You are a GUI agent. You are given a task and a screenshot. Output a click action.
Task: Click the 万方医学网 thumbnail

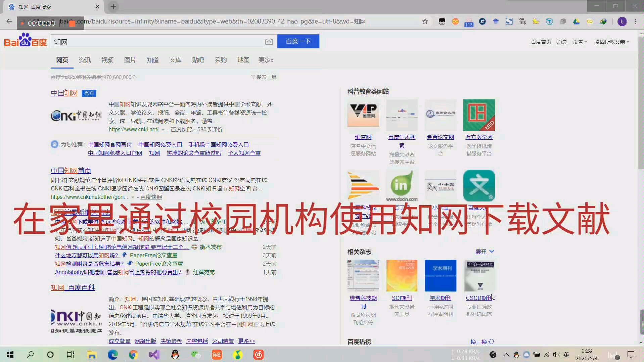pyautogui.click(x=479, y=115)
